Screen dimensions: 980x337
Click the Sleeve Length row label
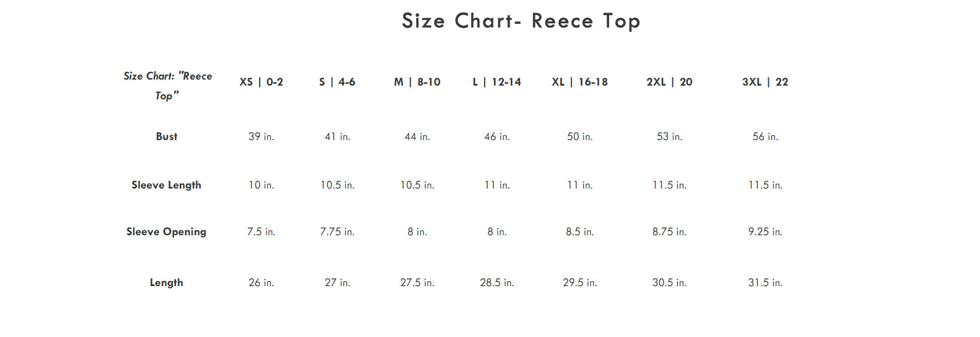click(166, 185)
